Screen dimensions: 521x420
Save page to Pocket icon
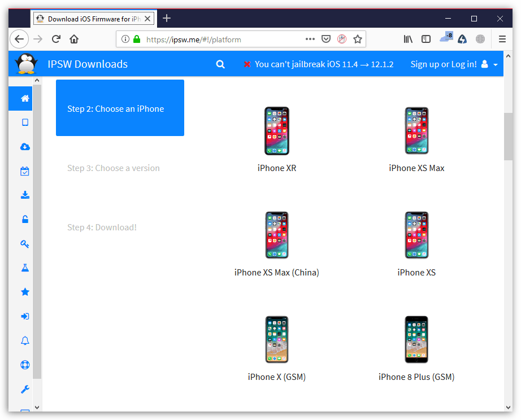pos(326,39)
